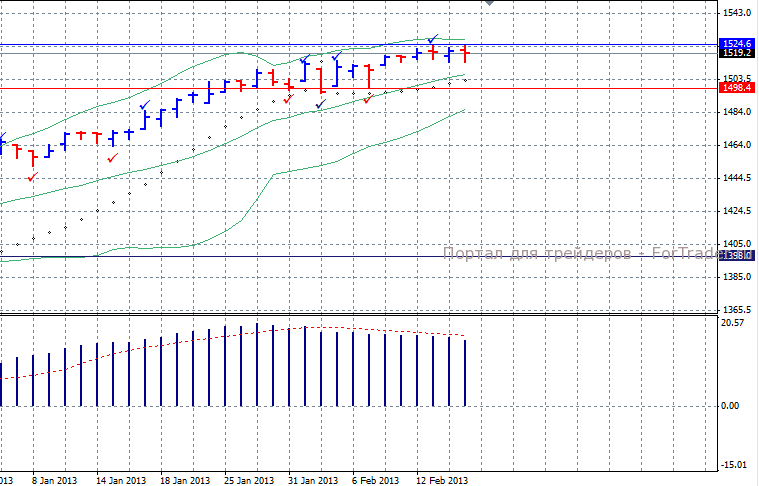
Task: Select the red check mark below 31 Jan bar
Action: point(289,99)
